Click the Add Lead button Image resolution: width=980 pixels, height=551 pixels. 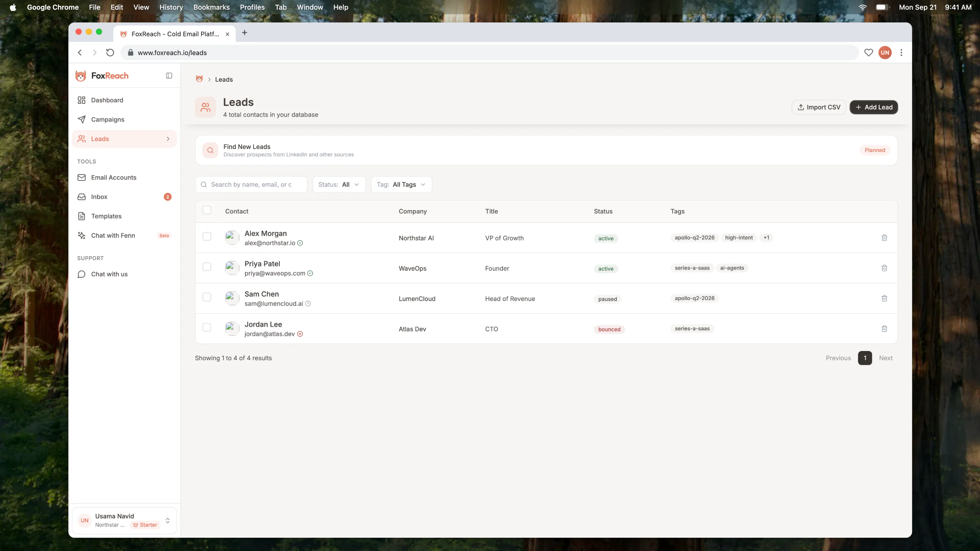click(873, 107)
